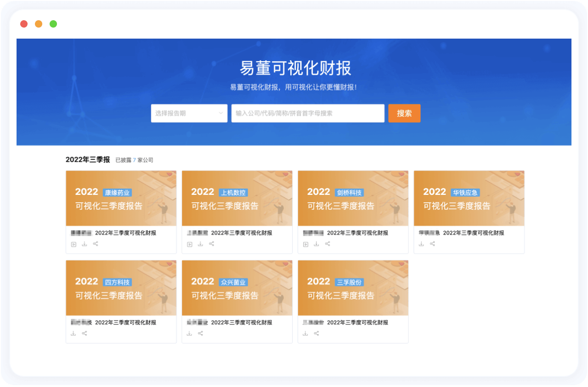Click the 2022年三季报 section heading
Image resolution: width=588 pixels, height=387 pixels.
click(88, 159)
